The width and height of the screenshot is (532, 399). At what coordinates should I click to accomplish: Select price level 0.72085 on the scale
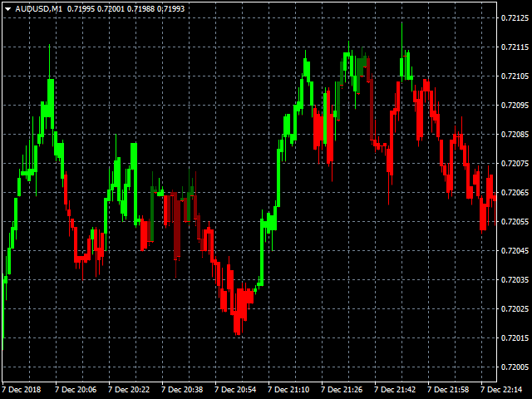[515, 135]
